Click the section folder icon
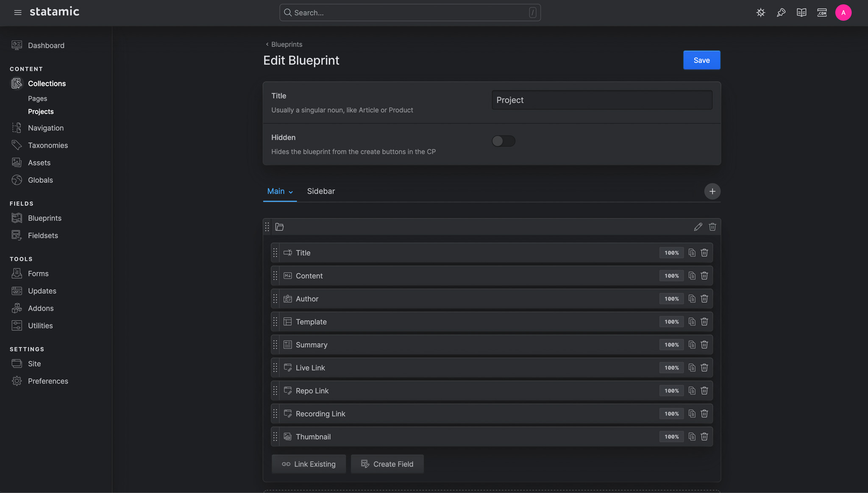Viewport: 868px width, 493px height. click(279, 227)
